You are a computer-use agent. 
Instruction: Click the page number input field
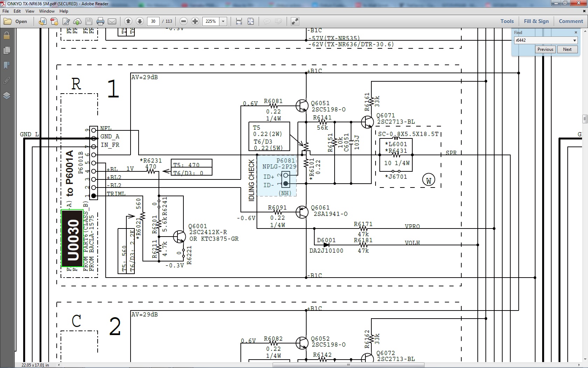(x=153, y=21)
